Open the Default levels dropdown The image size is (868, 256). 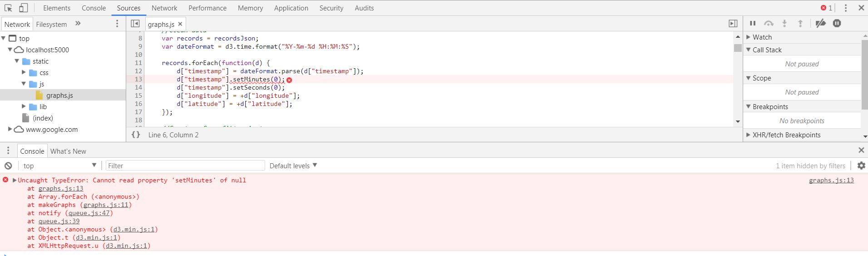(x=293, y=166)
